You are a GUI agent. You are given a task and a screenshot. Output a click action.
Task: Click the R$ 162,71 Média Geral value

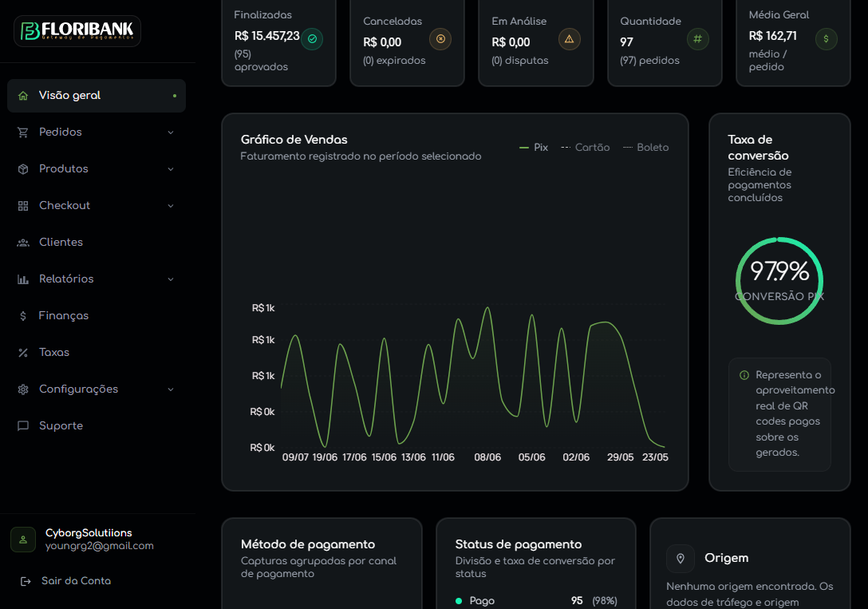coord(773,36)
